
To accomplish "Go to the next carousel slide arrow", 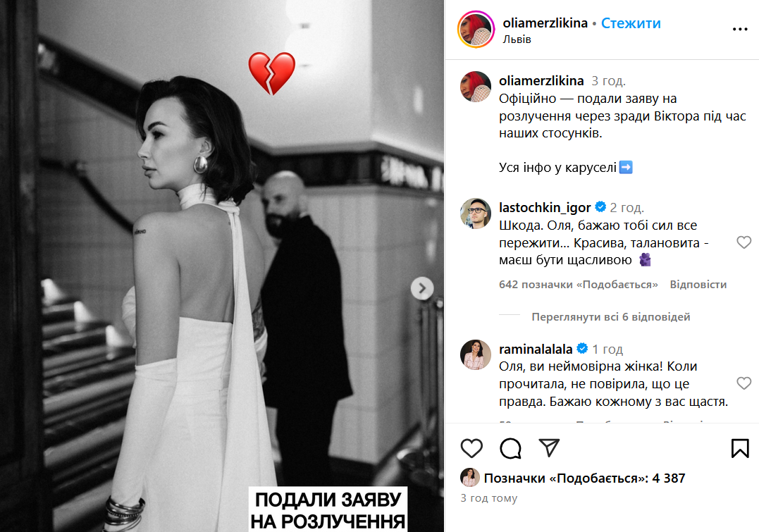I will point(422,288).
